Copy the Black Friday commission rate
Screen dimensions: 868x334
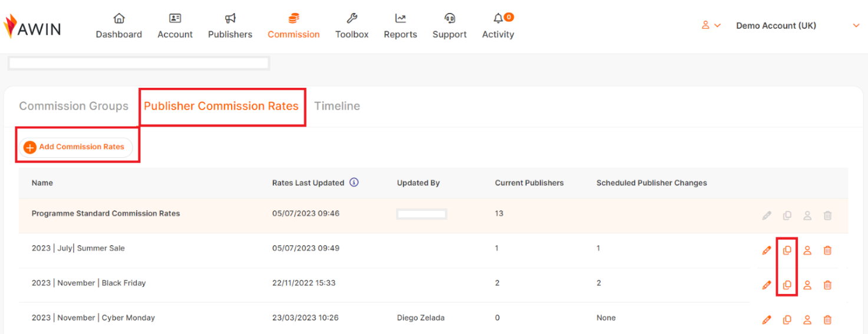(x=787, y=285)
